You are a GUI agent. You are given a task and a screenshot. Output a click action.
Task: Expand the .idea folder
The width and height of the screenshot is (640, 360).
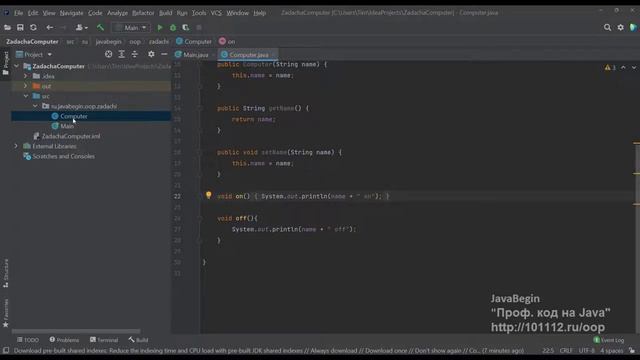click(25, 76)
